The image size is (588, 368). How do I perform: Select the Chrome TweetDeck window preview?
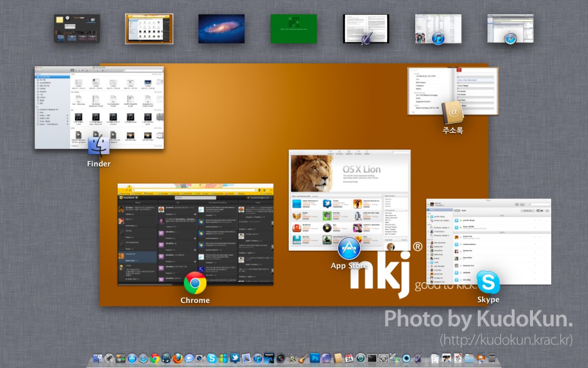(x=195, y=235)
